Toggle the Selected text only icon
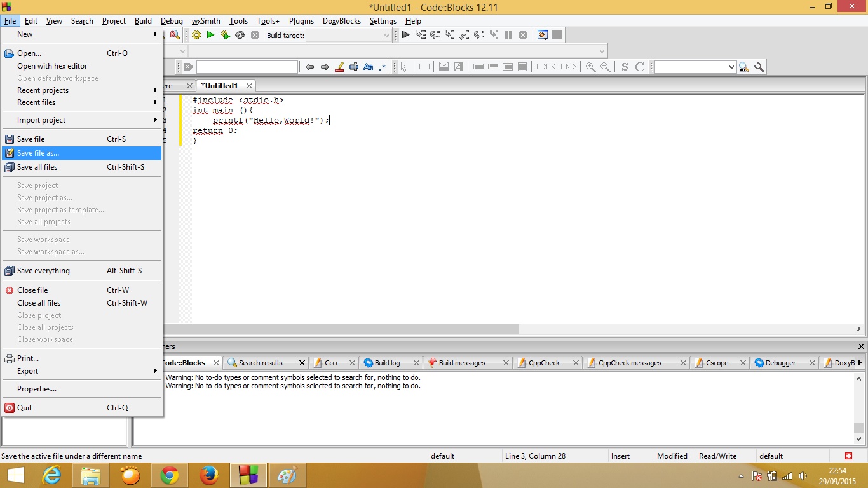868x488 pixels. pyautogui.click(x=354, y=67)
